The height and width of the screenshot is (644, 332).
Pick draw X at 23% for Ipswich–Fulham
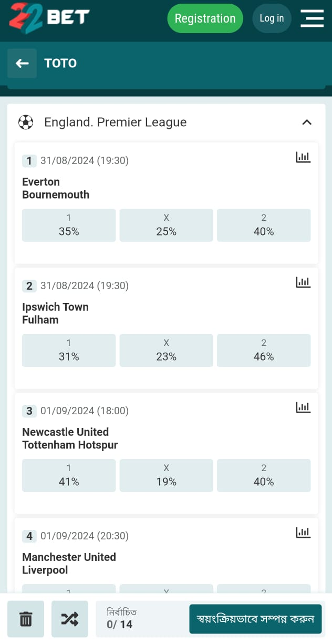[166, 350]
